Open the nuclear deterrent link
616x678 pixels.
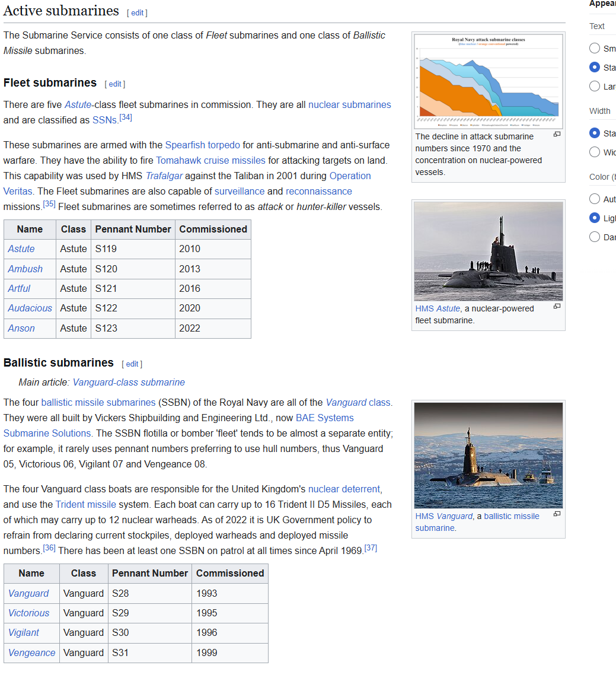pyautogui.click(x=344, y=489)
